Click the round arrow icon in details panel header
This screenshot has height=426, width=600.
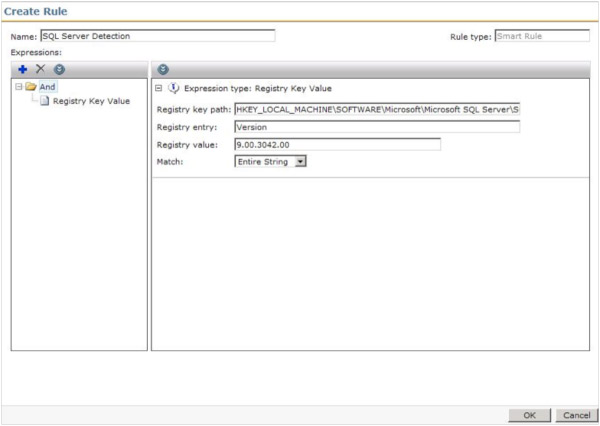click(163, 69)
